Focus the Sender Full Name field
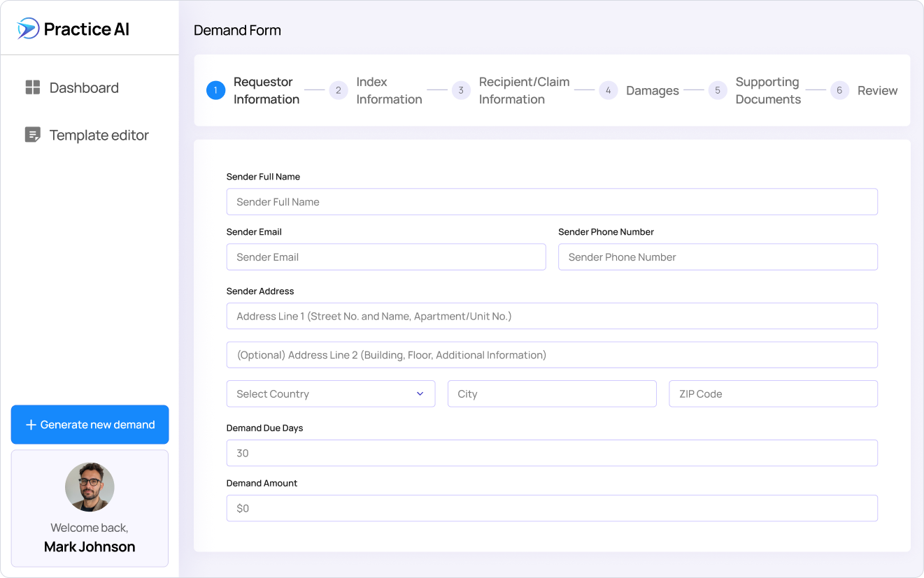Viewport: 924px width, 578px height. [x=552, y=201]
